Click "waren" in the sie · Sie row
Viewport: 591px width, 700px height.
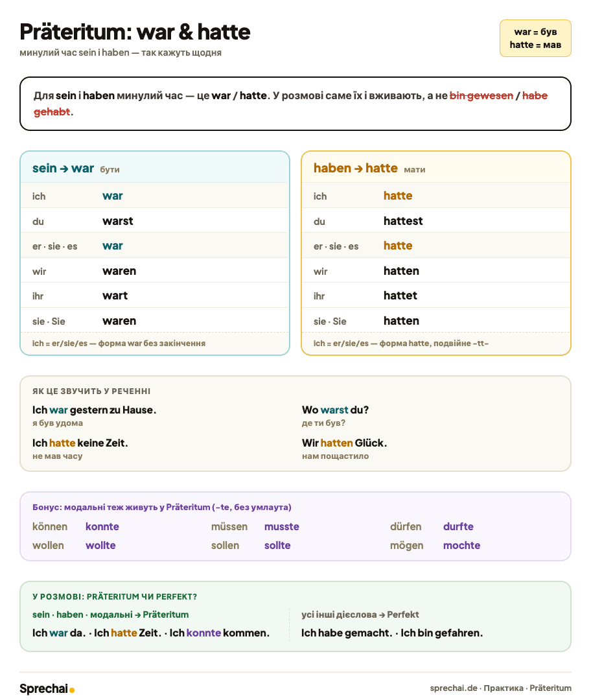pos(119,321)
